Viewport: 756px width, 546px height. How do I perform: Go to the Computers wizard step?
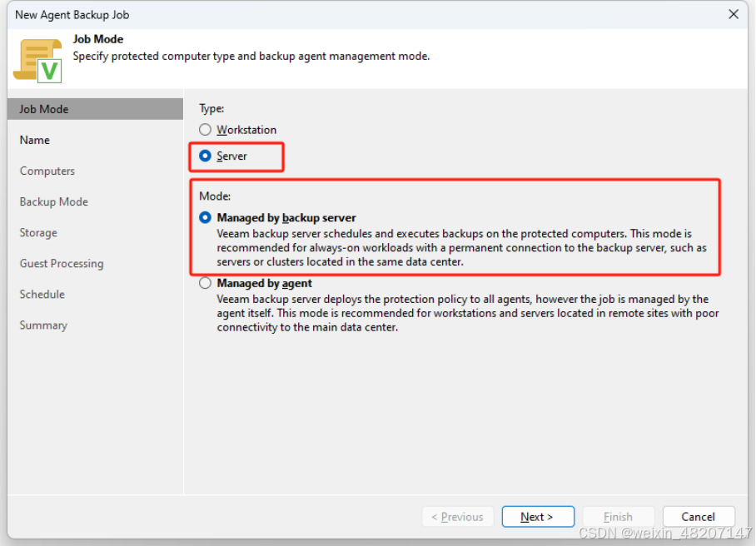coord(47,171)
